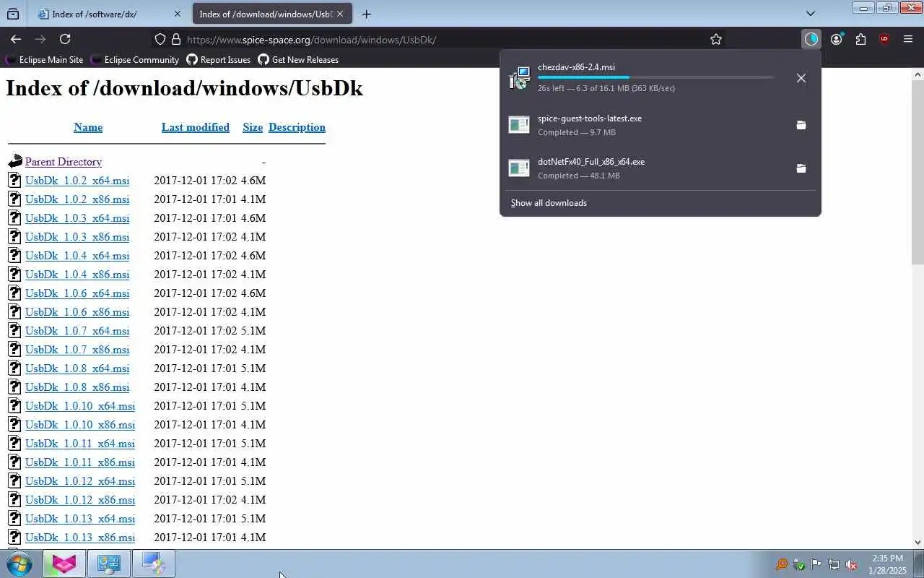Open Get New Releases bookmark
Viewport: 924px width, 578px height.
click(297, 60)
